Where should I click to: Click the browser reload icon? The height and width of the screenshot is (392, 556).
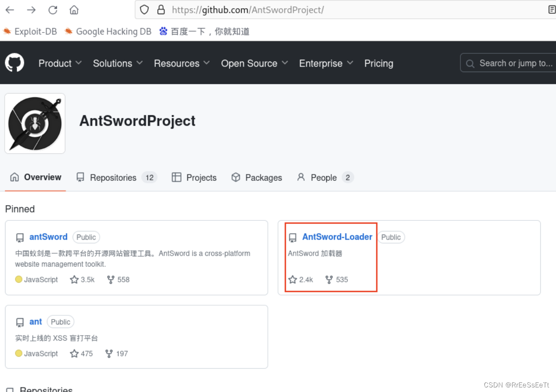[52, 9]
